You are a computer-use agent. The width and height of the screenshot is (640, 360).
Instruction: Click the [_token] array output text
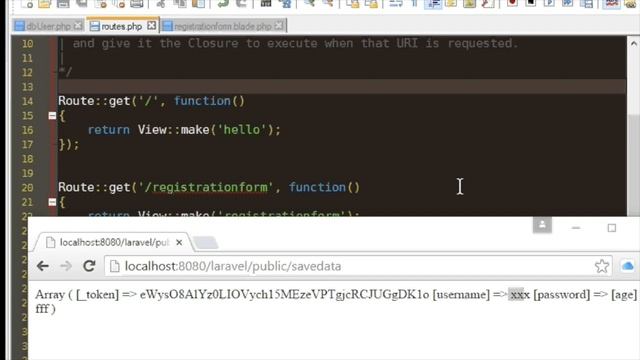click(x=97, y=294)
